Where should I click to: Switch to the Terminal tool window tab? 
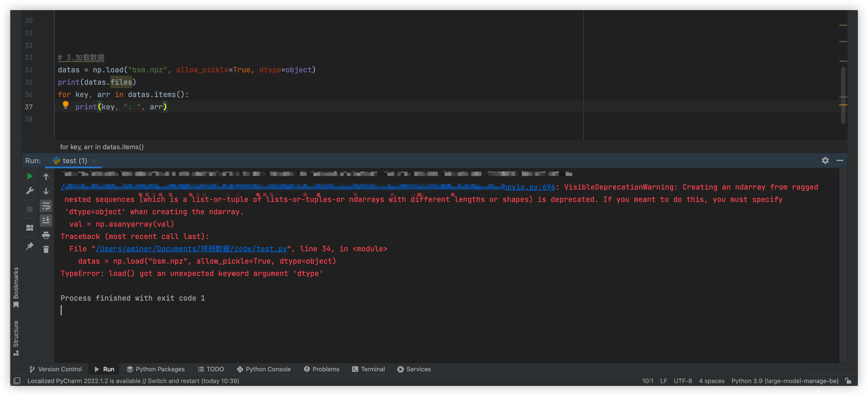click(368, 369)
